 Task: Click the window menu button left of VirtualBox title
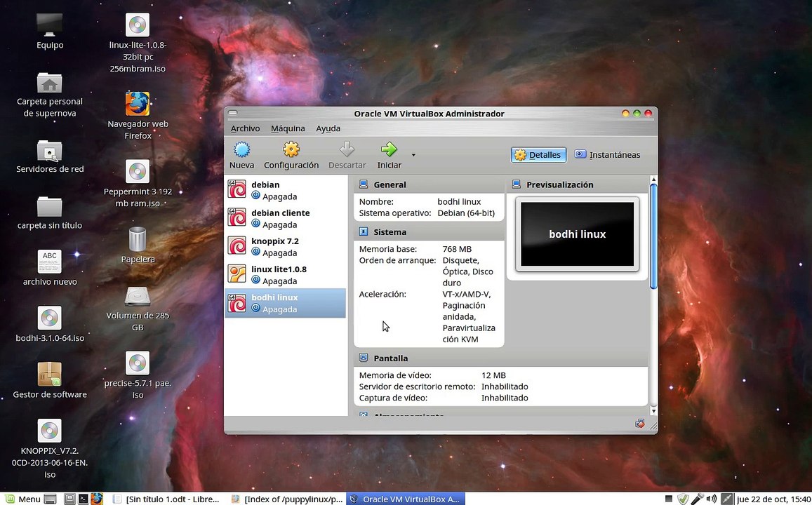(233, 113)
